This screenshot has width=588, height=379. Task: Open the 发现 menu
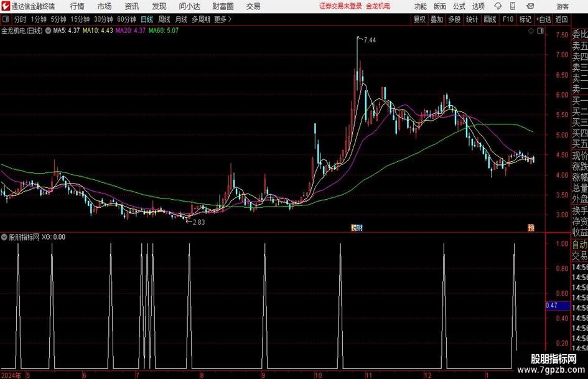point(159,6)
